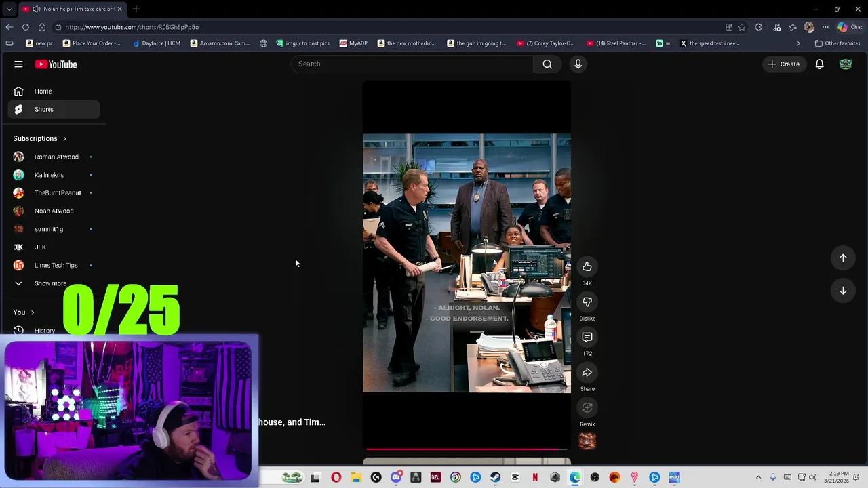Open the tab search dropdown
This screenshot has height=488, width=868.
point(9,9)
